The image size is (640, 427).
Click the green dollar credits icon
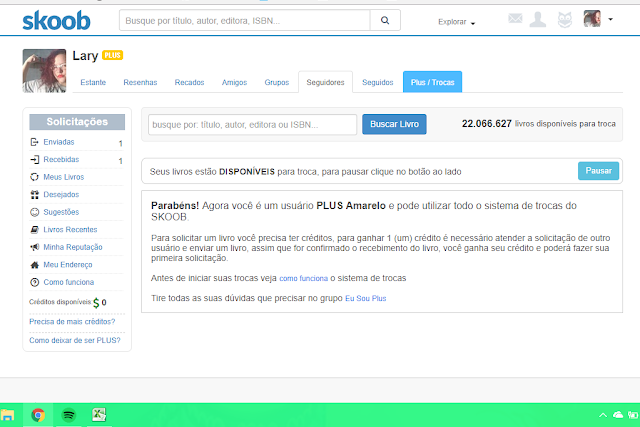click(96, 302)
